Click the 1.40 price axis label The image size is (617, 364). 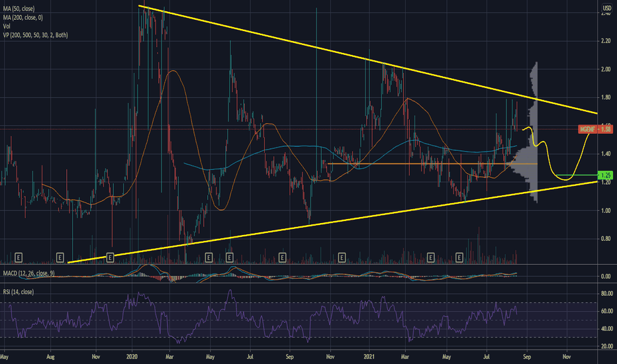point(606,154)
